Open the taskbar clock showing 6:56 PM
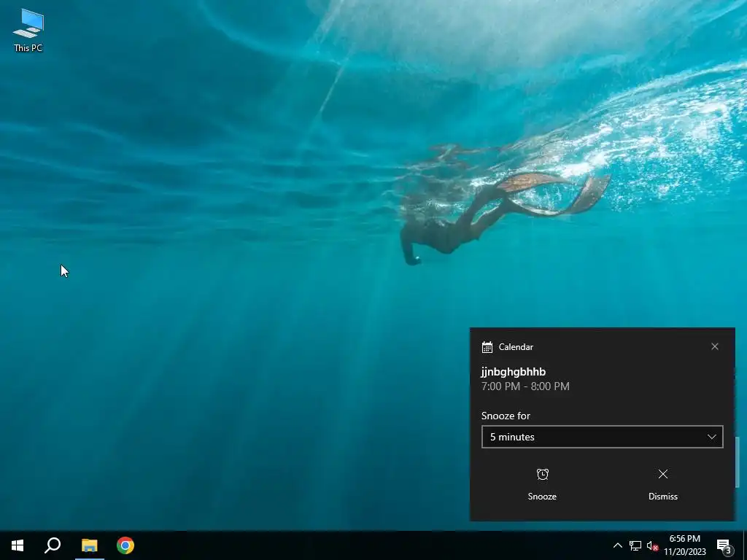The image size is (747, 560). click(684, 545)
